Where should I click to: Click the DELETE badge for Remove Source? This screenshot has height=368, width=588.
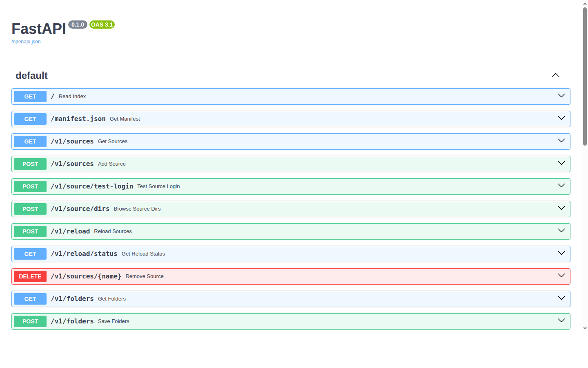point(30,276)
